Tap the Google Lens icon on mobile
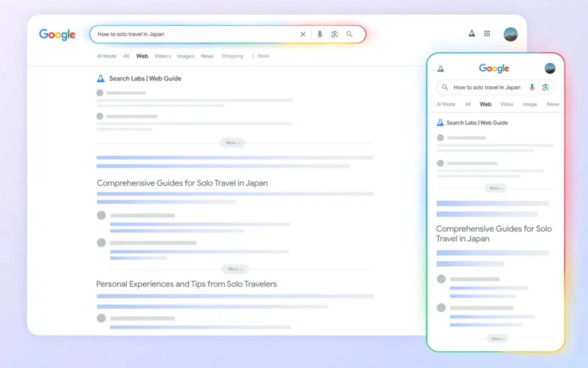 tap(545, 87)
